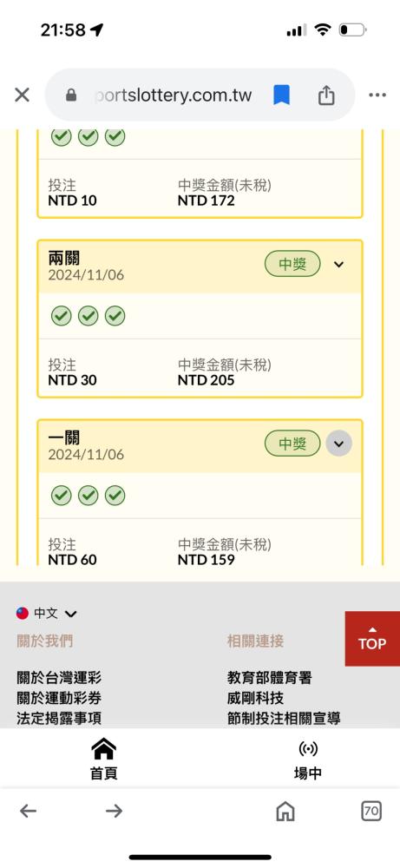Switch to the 場中 tab
Image resolution: width=400 pixels, height=868 pixels.
[308, 759]
